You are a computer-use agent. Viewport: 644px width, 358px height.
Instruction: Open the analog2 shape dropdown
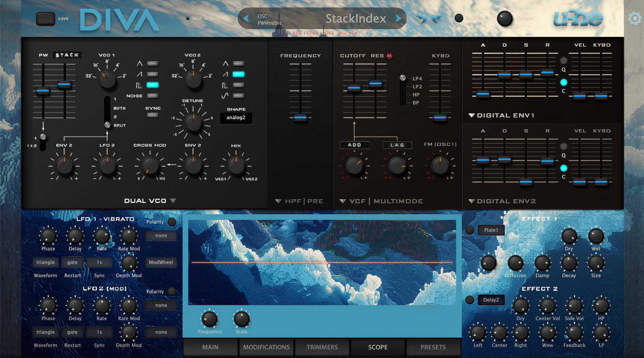[x=236, y=118]
